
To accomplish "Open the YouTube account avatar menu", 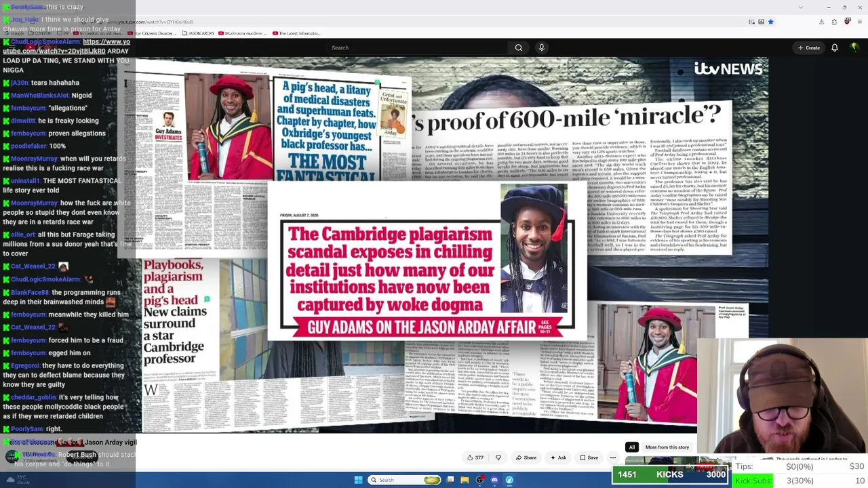I will [854, 47].
